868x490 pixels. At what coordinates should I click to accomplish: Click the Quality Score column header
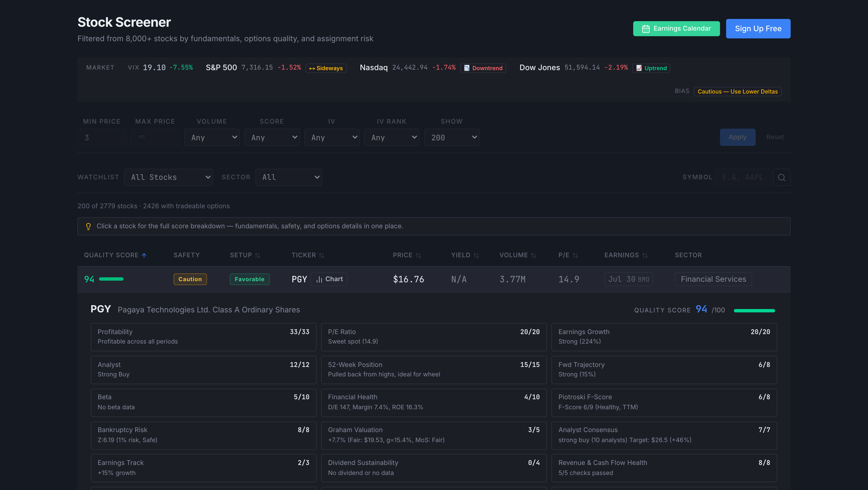point(115,255)
